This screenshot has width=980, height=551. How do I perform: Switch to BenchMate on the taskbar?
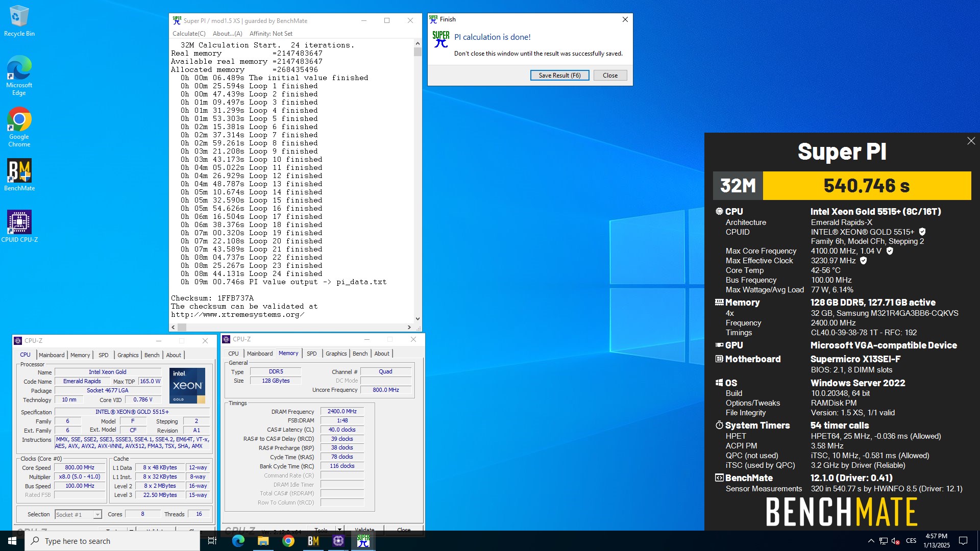coord(313,541)
